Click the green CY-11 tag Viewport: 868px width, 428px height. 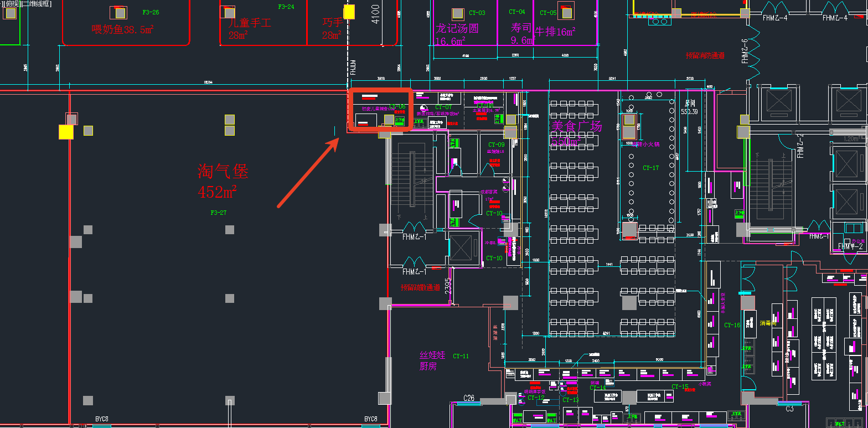click(x=461, y=356)
